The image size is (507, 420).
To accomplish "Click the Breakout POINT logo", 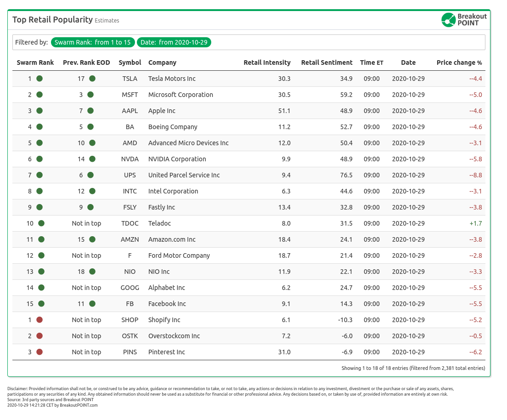I will click(464, 20).
